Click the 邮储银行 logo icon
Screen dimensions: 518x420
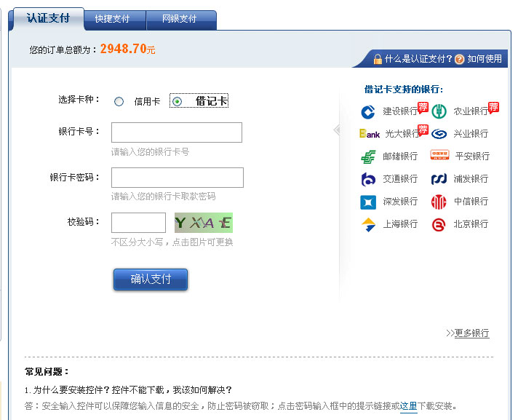coord(368,156)
